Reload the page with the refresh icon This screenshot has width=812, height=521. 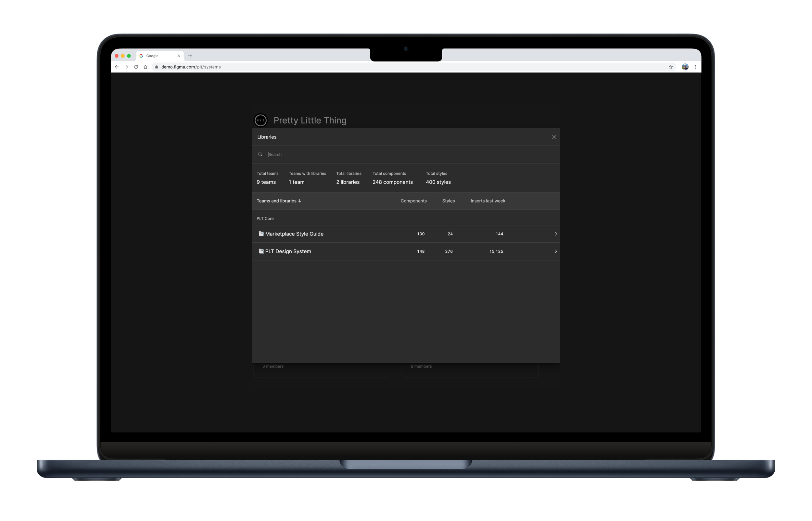tap(136, 67)
